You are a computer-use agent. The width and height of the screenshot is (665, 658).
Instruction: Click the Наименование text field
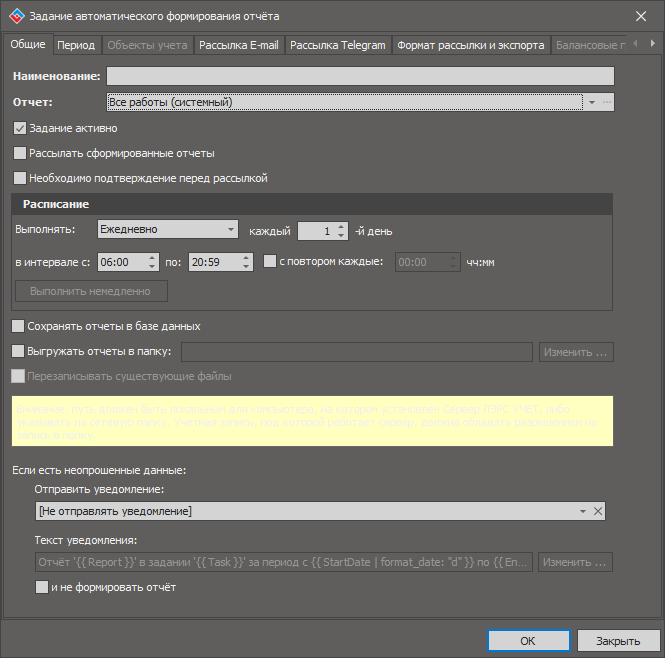[x=360, y=76]
